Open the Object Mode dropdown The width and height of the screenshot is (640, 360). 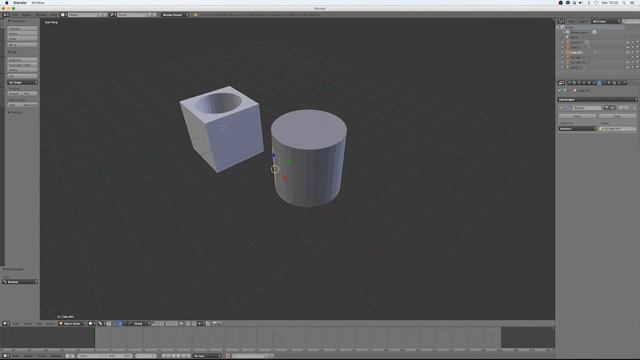[71, 323]
